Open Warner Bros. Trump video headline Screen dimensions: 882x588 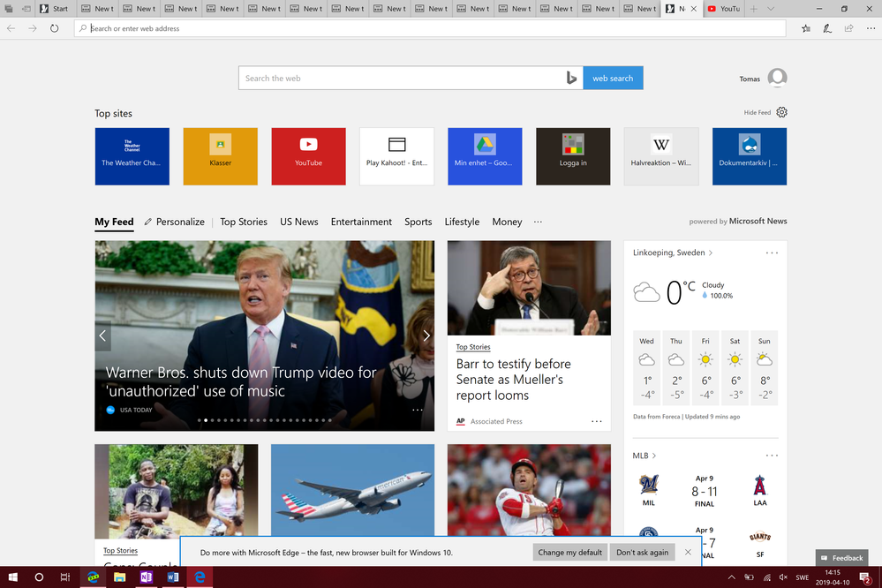click(x=241, y=381)
